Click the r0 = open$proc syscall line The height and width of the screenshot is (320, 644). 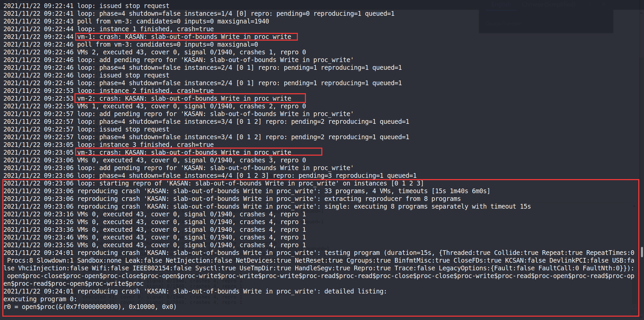click(x=90, y=307)
